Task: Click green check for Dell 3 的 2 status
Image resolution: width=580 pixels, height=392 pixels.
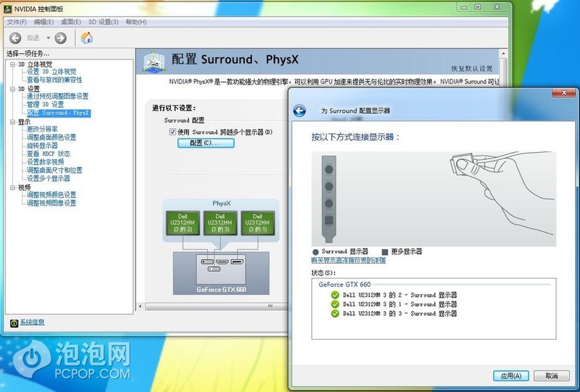Action: point(335,295)
